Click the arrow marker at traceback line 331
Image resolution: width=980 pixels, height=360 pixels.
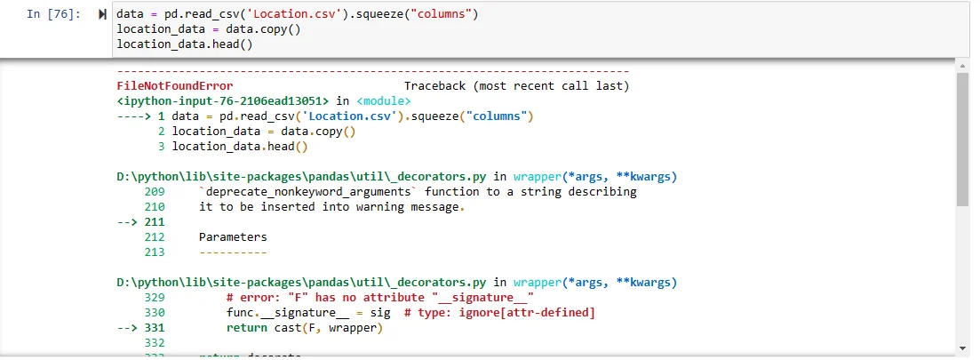point(130,328)
